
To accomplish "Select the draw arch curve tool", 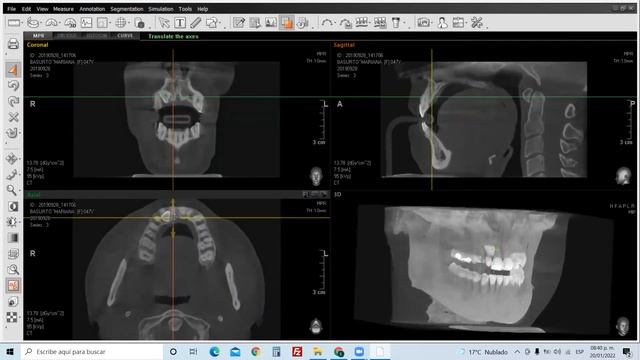I will tap(326, 23).
